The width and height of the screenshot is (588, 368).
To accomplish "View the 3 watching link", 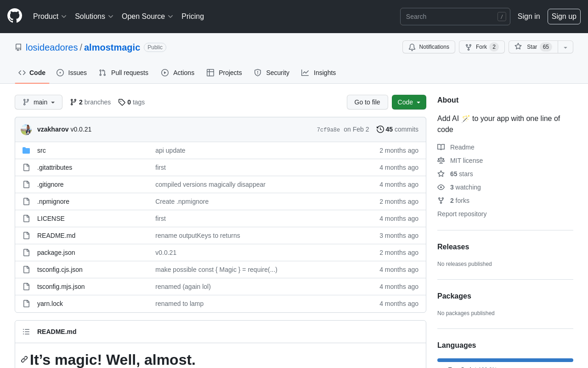I will click(459, 187).
